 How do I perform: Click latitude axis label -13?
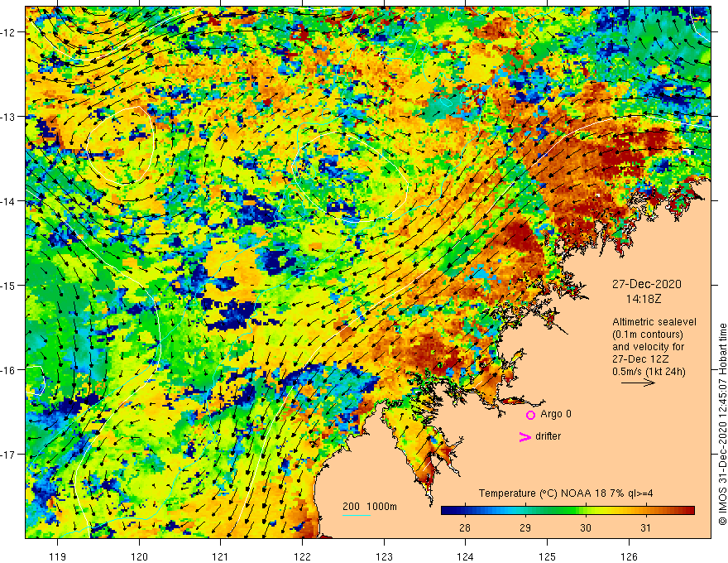coord(9,117)
